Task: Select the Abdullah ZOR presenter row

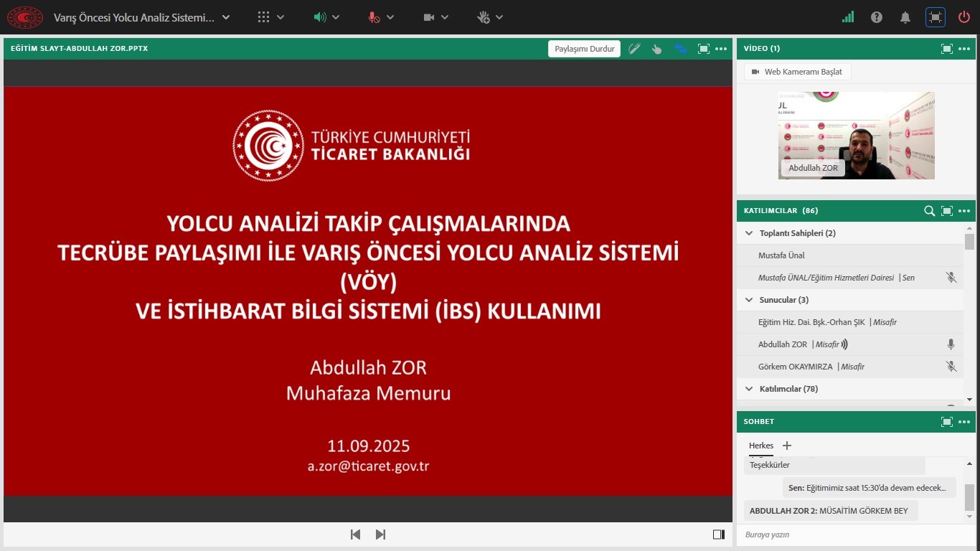Action: pyautogui.click(x=850, y=344)
